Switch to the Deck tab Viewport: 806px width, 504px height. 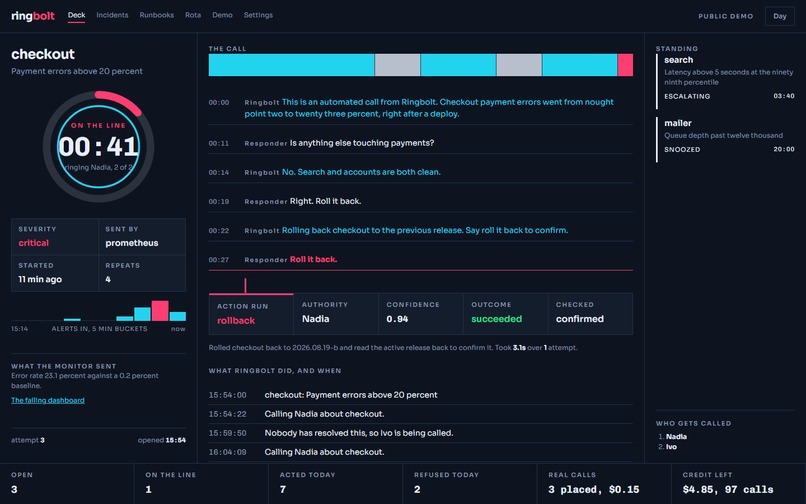tap(76, 15)
